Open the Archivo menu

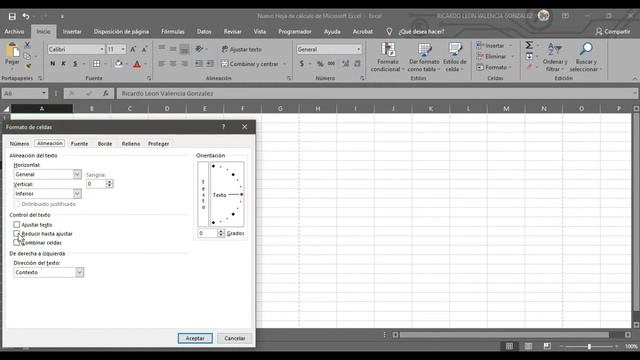[x=14, y=31]
